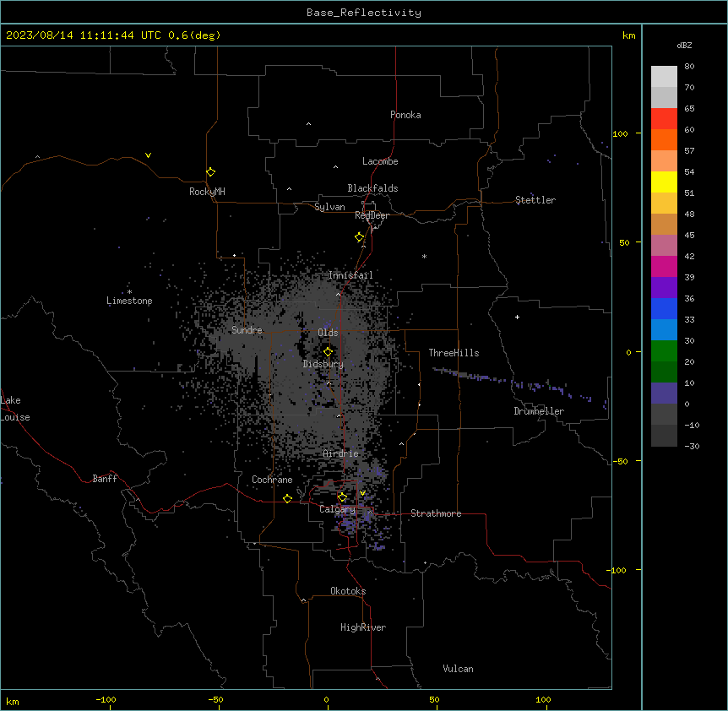Click the Limestone map label

pos(129,301)
